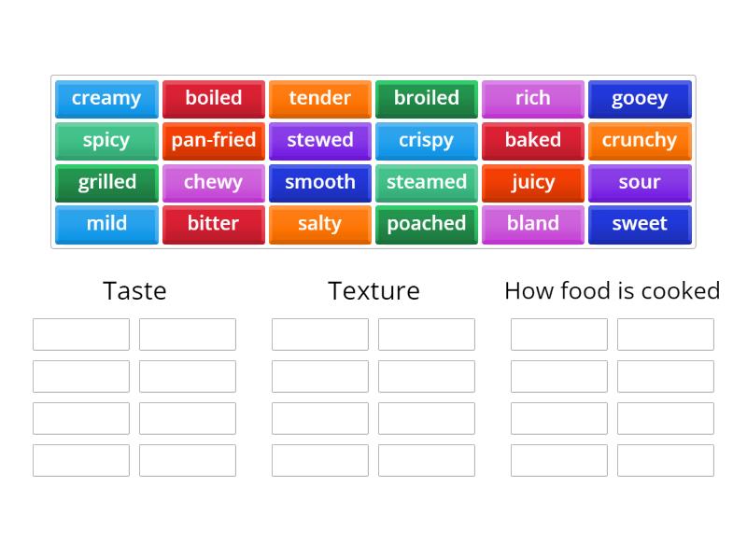Select the crispy word tile

coord(426,141)
